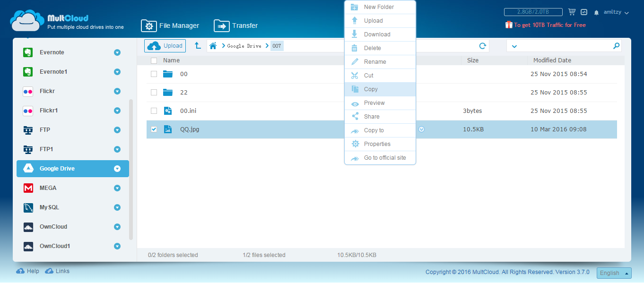Expand the FTP drive options arrow
This screenshot has width=644, height=283.
(x=117, y=130)
